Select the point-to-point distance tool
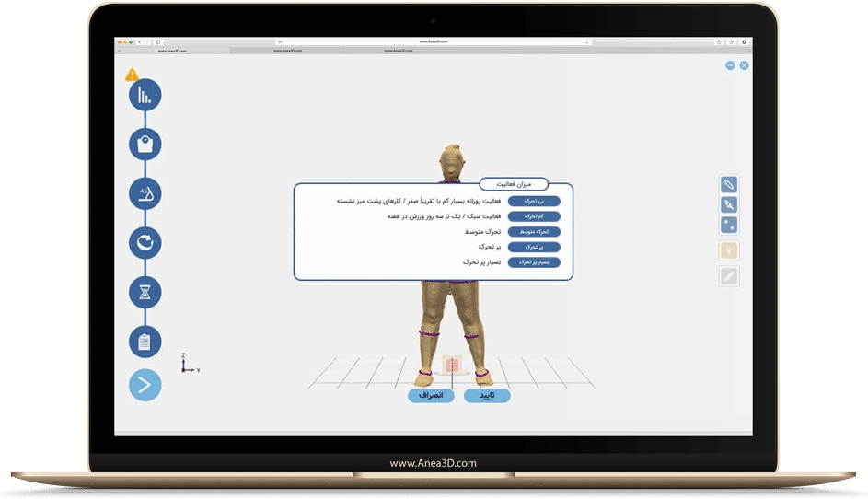 click(729, 205)
